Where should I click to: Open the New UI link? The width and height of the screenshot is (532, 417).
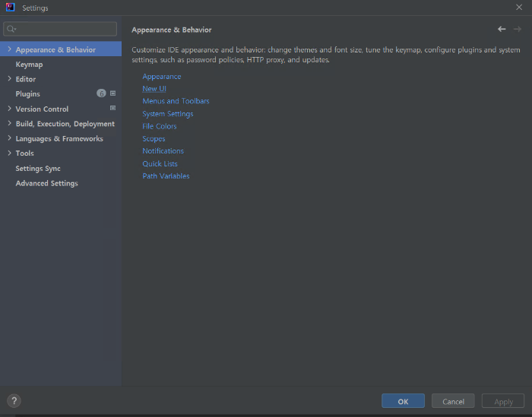pos(154,89)
